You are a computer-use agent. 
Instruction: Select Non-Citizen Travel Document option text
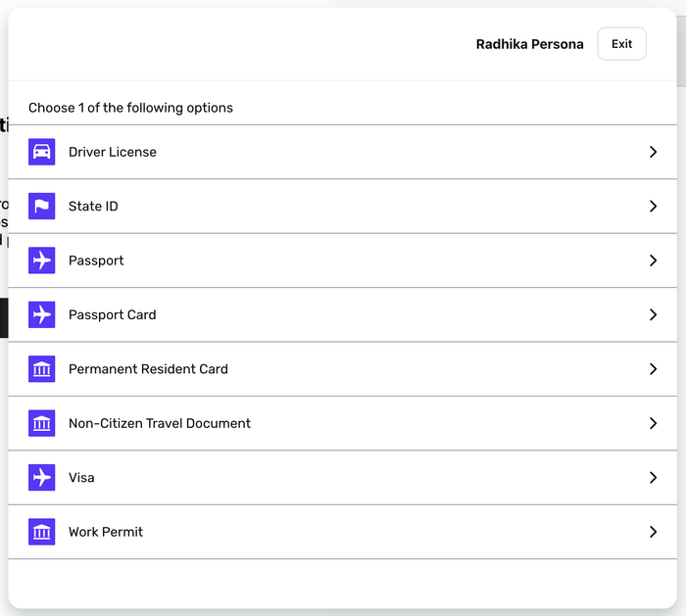[159, 424]
